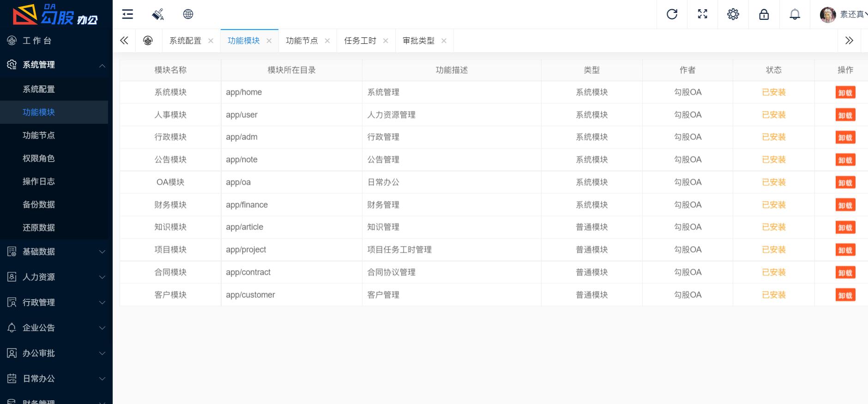Image resolution: width=868 pixels, height=404 pixels.
Task: Open the settings gear icon
Action: click(733, 14)
